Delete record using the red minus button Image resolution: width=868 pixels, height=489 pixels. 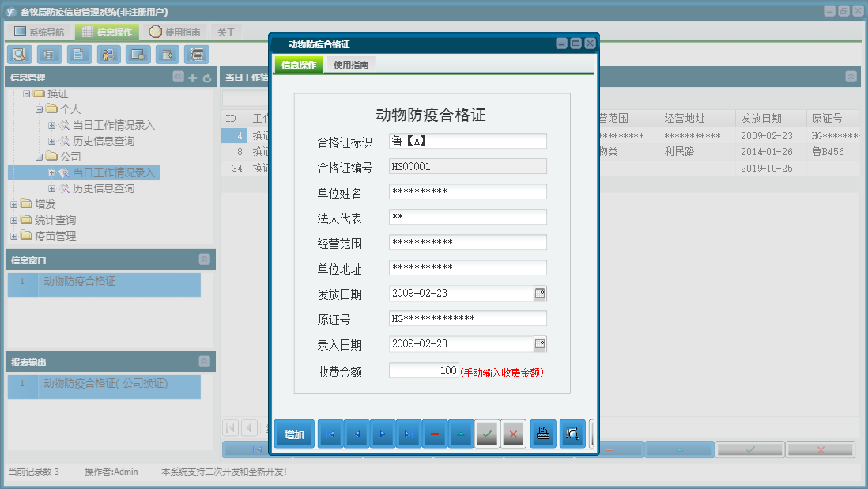tap(434, 434)
